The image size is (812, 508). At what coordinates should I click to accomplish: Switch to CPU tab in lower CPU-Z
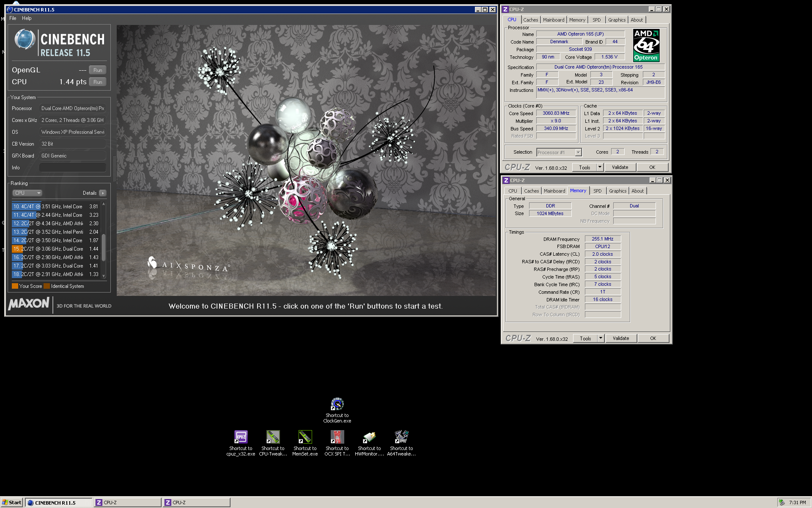point(513,191)
